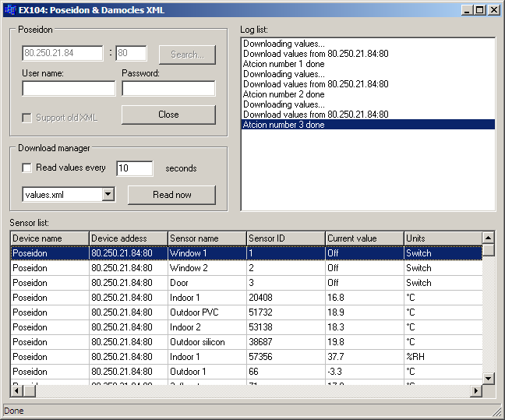Image resolution: width=505 pixels, height=420 pixels.
Task: Click the current value -3.3 cell
Action: point(364,372)
